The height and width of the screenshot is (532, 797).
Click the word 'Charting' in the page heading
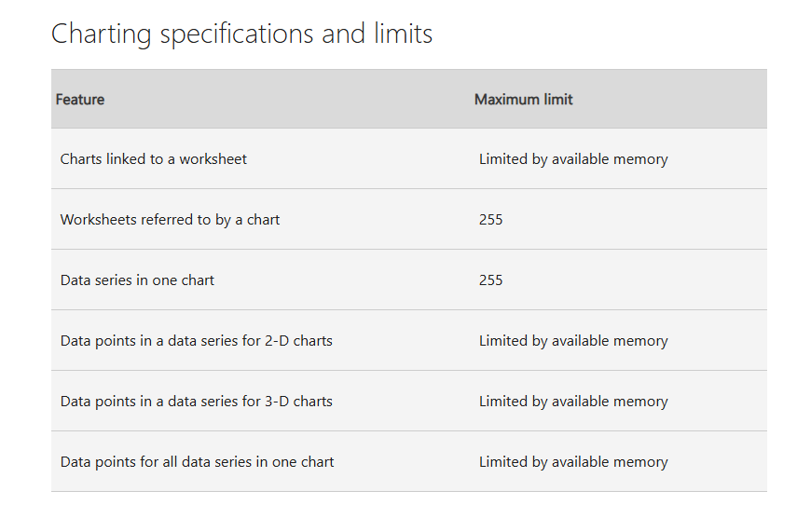(102, 34)
